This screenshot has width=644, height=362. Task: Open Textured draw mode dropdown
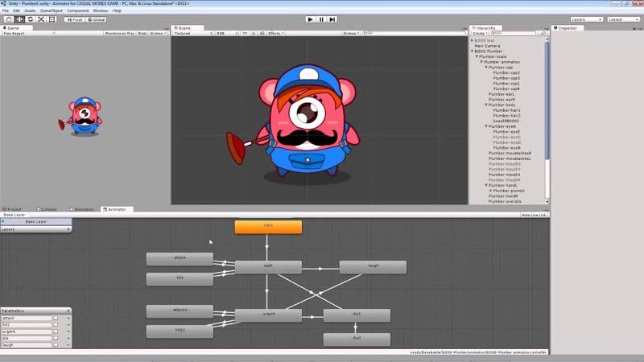[x=193, y=33]
